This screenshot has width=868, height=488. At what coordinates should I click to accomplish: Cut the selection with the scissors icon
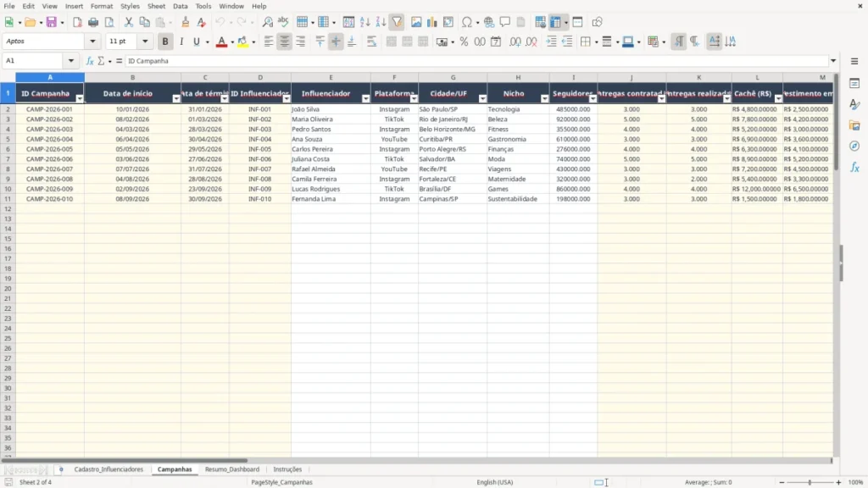[x=129, y=22]
